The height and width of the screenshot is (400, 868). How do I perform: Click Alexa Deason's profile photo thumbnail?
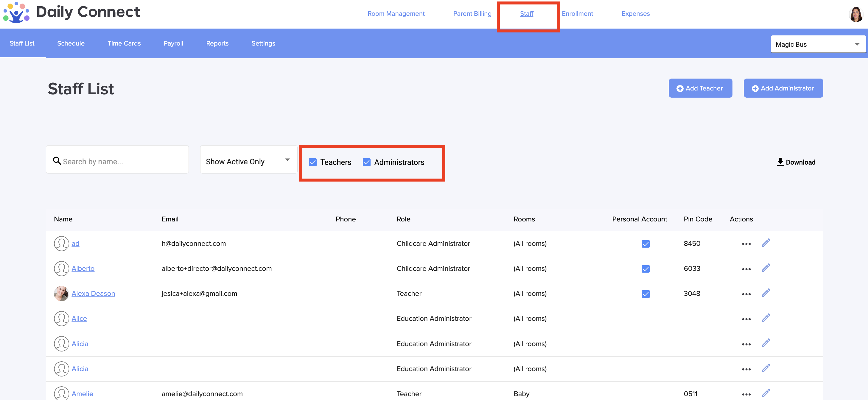pos(61,293)
